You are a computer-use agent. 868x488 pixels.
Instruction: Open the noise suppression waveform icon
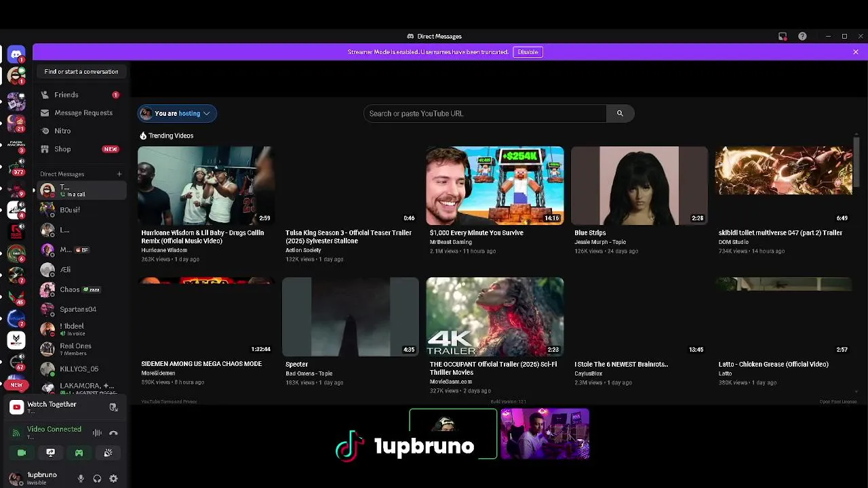97,433
